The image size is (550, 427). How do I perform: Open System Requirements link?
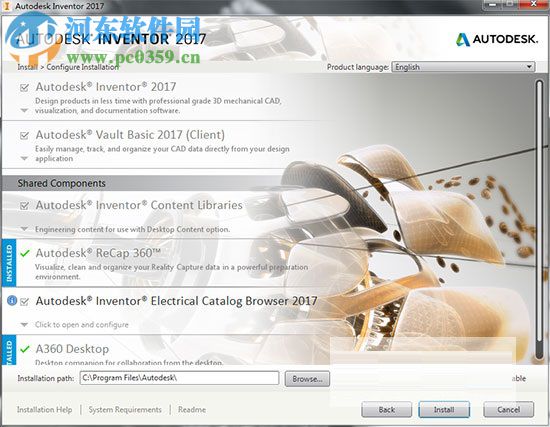point(125,409)
